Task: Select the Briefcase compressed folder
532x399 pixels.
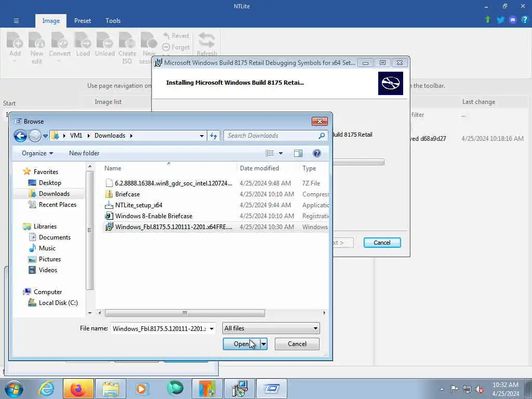Action: click(x=127, y=194)
